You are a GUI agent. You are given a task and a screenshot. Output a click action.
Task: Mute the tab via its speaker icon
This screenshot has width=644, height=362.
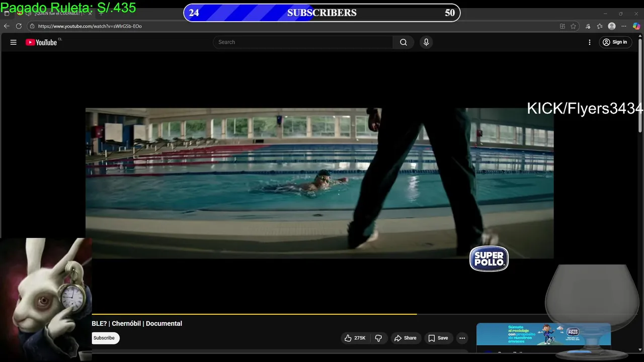(x=29, y=14)
